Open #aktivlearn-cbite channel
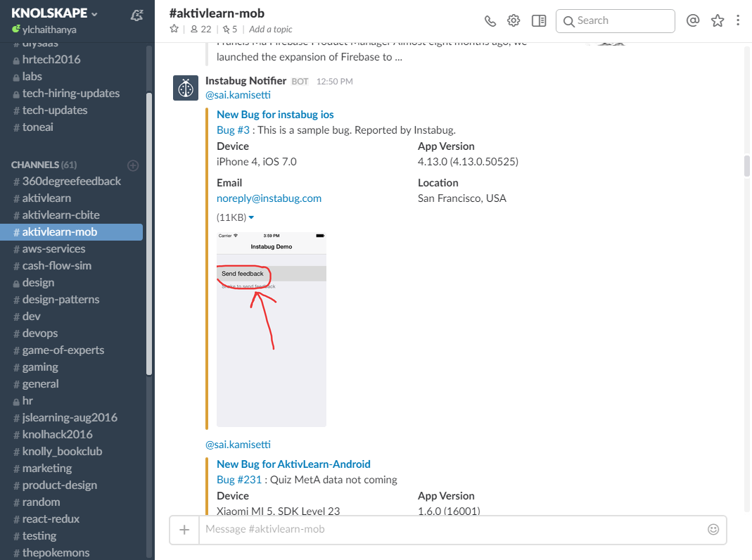Image resolution: width=752 pixels, height=560 pixels. tap(72, 215)
